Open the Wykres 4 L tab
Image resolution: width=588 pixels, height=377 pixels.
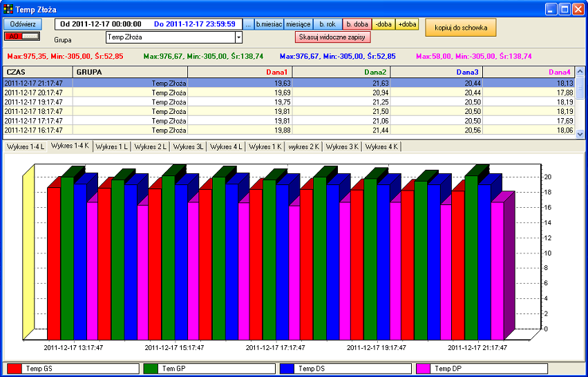(x=226, y=147)
